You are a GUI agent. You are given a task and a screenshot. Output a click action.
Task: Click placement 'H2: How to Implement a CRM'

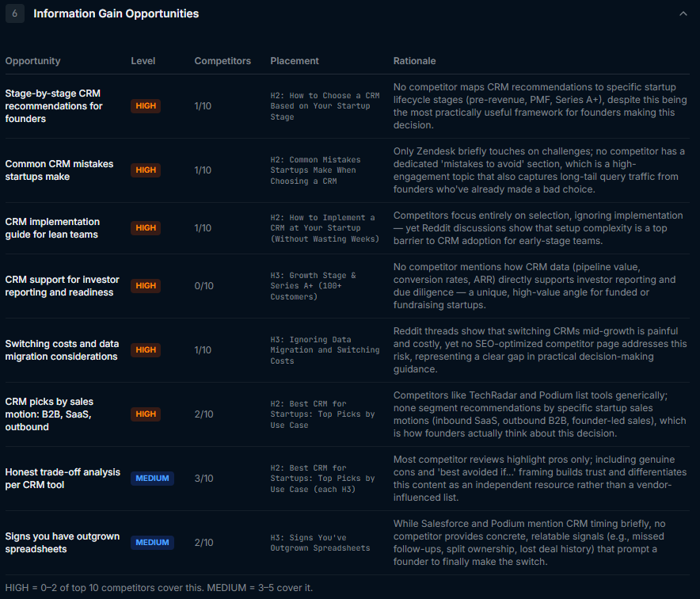(325, 228)
